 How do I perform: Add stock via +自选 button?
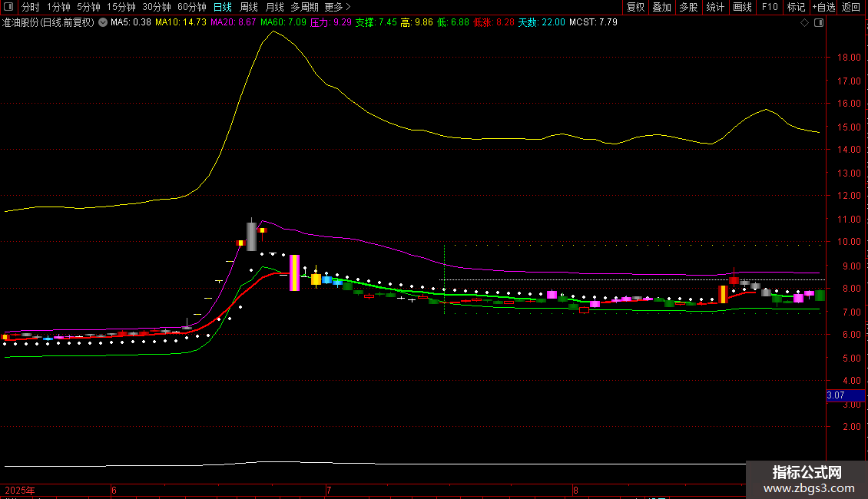click(823, 7)
